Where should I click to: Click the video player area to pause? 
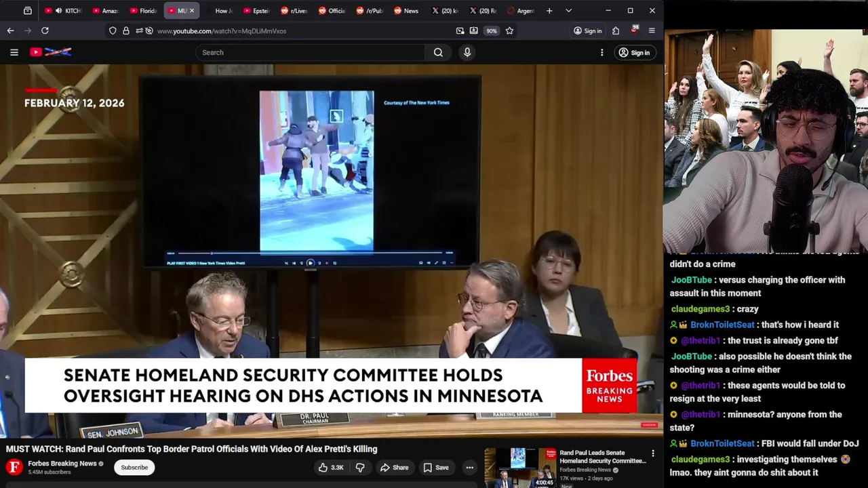(x=332, y=251)
